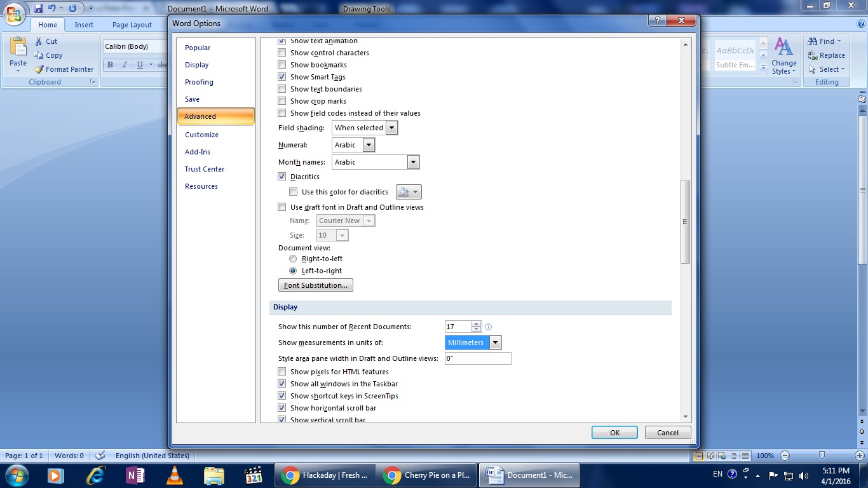Open the round Office Button menu
Viewport: 868px width, 488px height.
pos(14,13)
